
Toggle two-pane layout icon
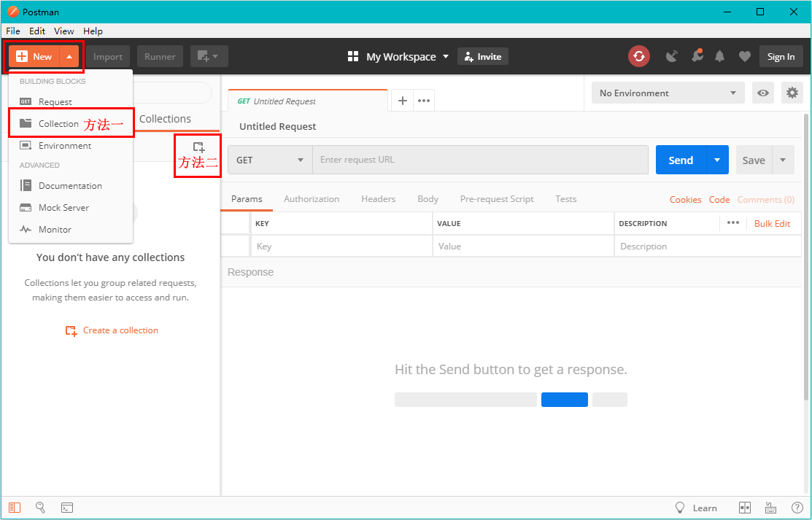(x=745, y=508)
